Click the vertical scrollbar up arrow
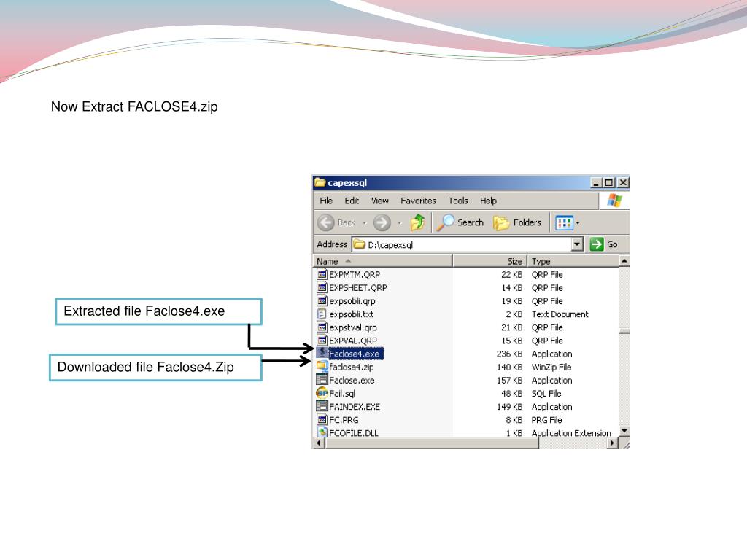The width and height of the screenshot is (747, 560). [624, 260]
